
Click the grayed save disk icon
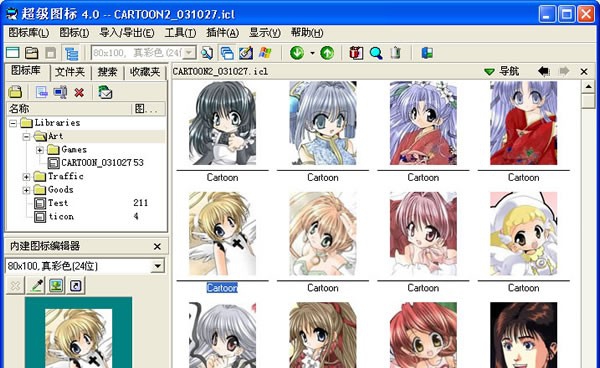point(51,53)
